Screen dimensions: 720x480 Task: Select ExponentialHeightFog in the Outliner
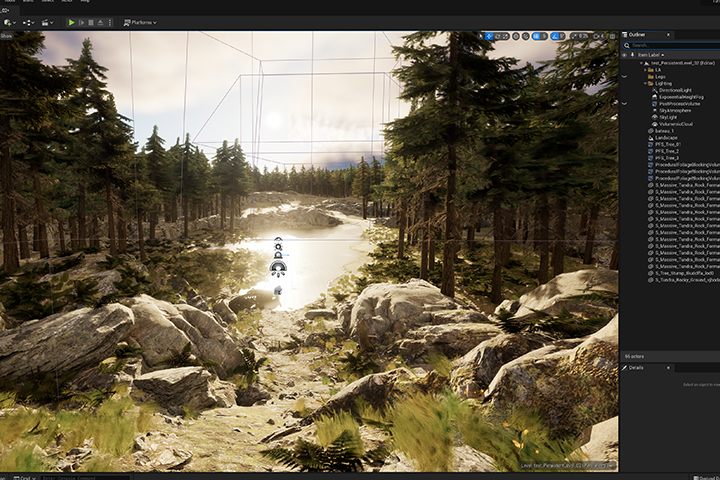pos(681,97)
